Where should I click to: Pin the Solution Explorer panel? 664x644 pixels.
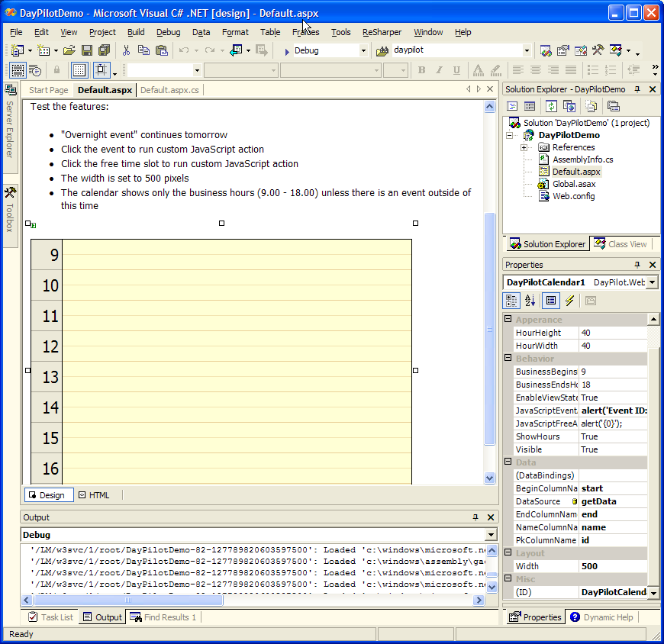click(x=637, y=89)
